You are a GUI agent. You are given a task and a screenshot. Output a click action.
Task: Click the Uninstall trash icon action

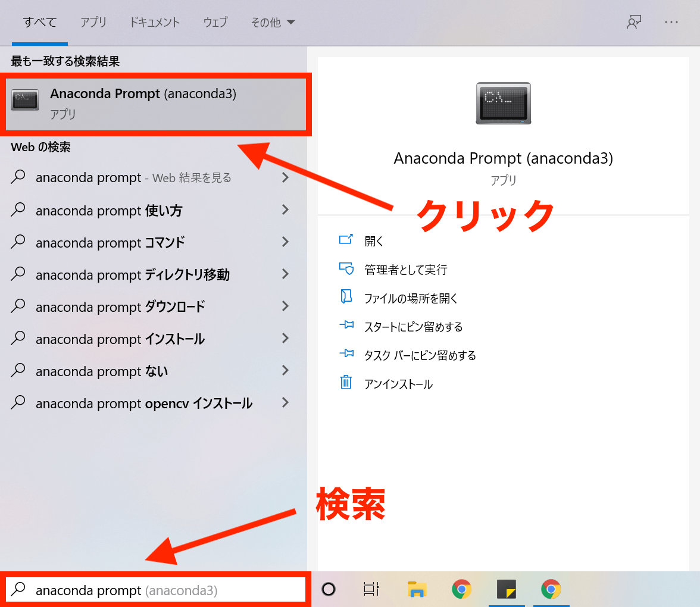(346, 384)
